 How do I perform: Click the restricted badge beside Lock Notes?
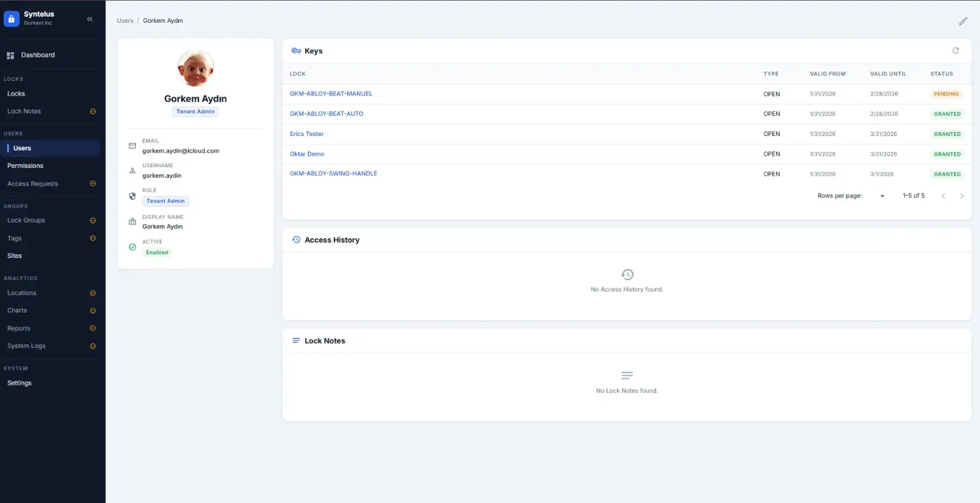93,112
